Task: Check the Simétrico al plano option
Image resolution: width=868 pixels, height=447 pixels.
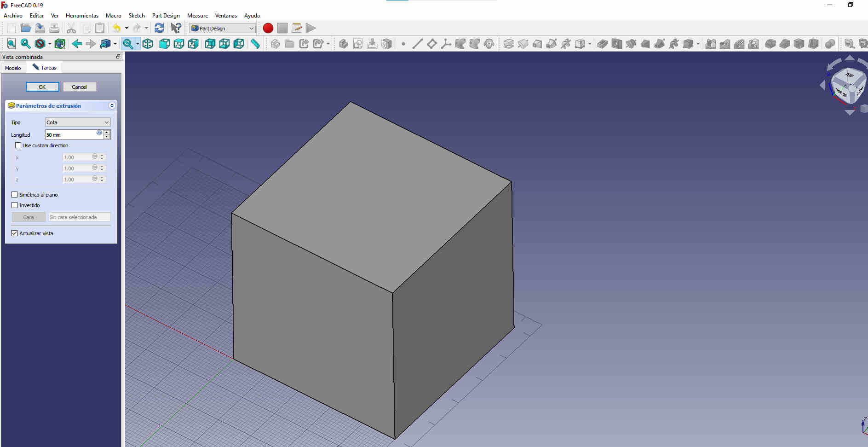Action: 14,195
